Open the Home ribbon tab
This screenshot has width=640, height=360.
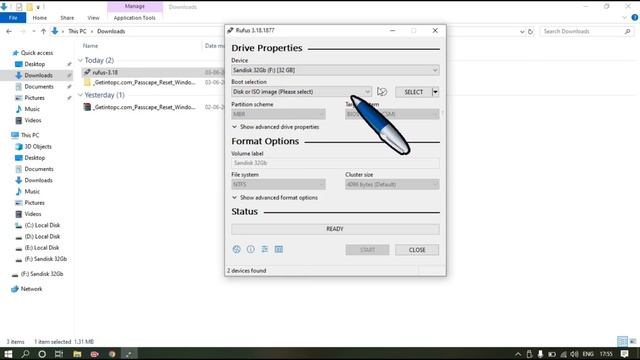pos(40,18)
